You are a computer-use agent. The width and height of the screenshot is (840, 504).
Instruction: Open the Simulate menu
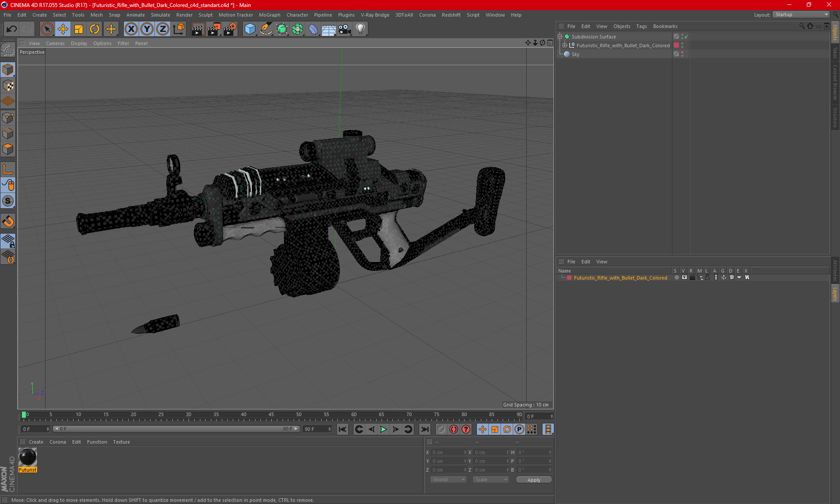click(161, 15)
